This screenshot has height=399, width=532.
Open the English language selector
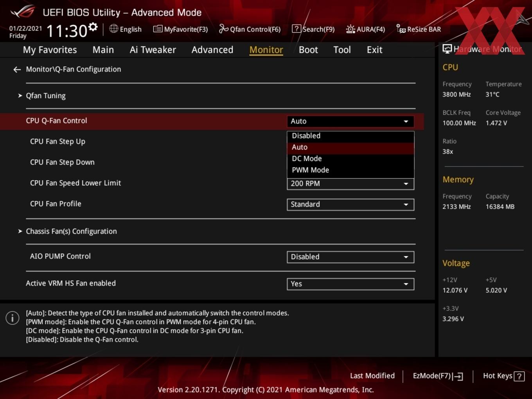(126, 29)
